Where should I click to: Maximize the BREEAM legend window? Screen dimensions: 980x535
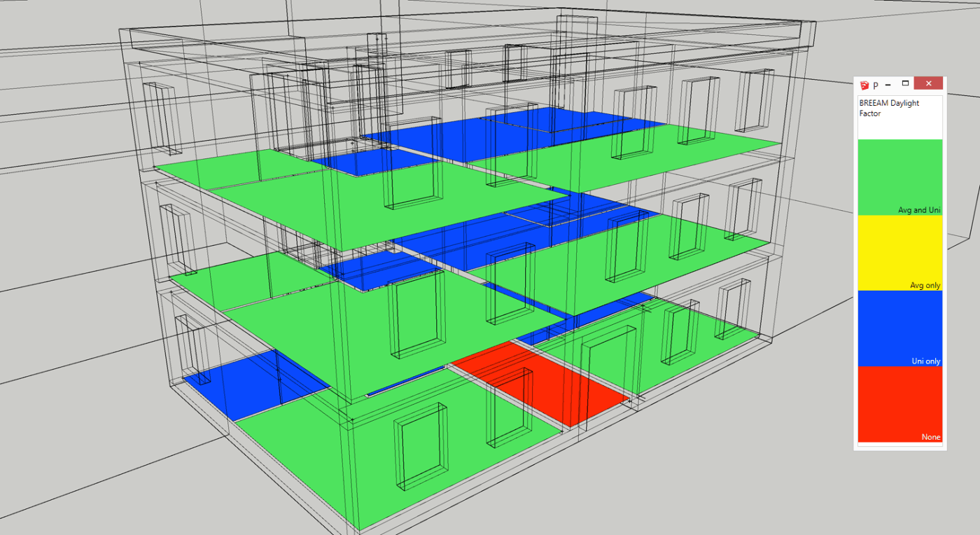point(905,83)
